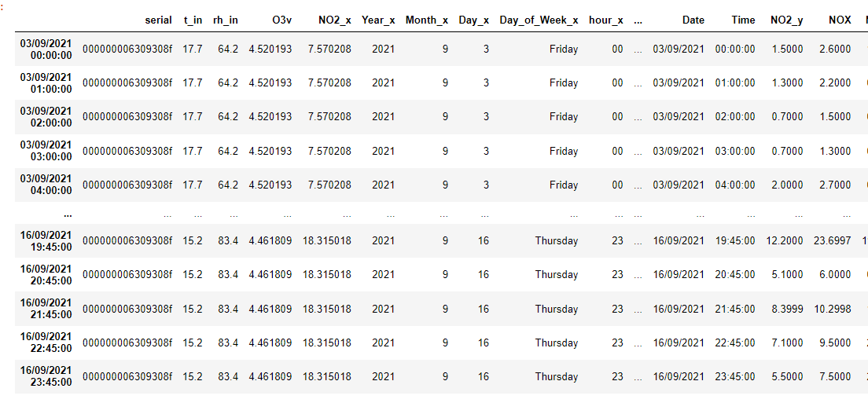This screenshot has width=868, height=403.
Task: Click NO2_y value 5.1000
Action: pos(787,275)
